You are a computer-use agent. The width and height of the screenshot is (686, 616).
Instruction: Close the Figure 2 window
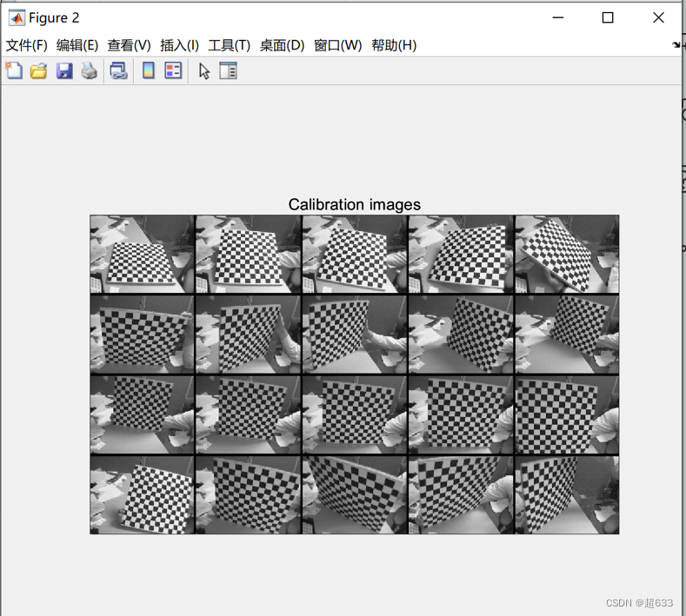pos(658,17)
